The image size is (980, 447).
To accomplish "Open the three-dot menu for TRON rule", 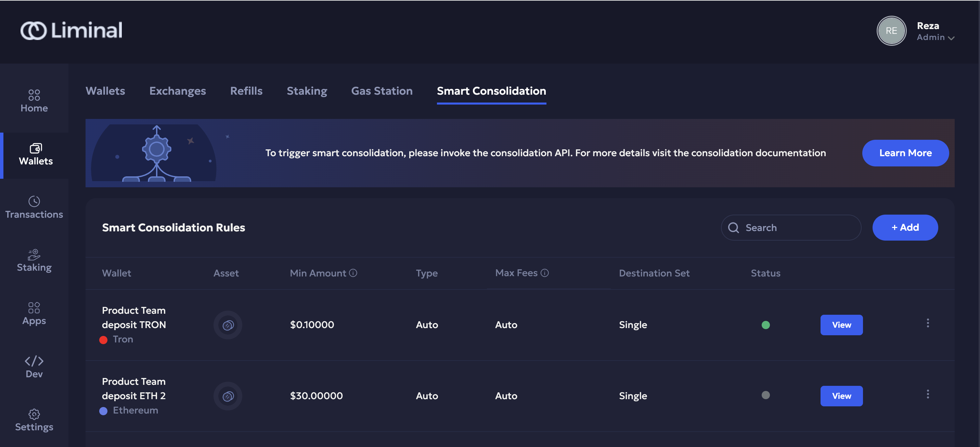I will 928,323.
